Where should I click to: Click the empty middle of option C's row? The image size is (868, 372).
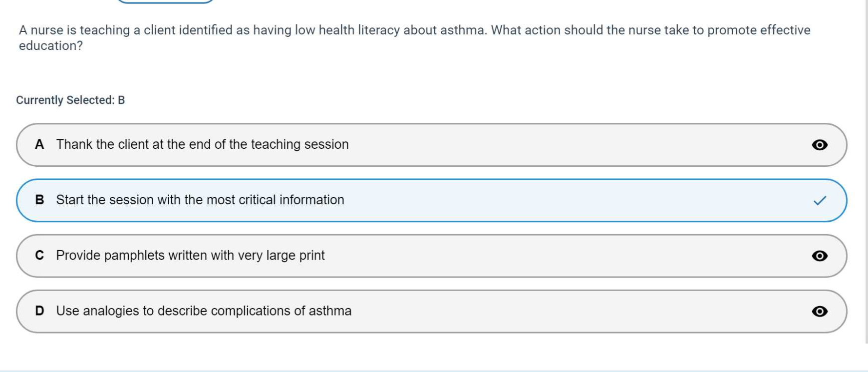pos(549,256)
